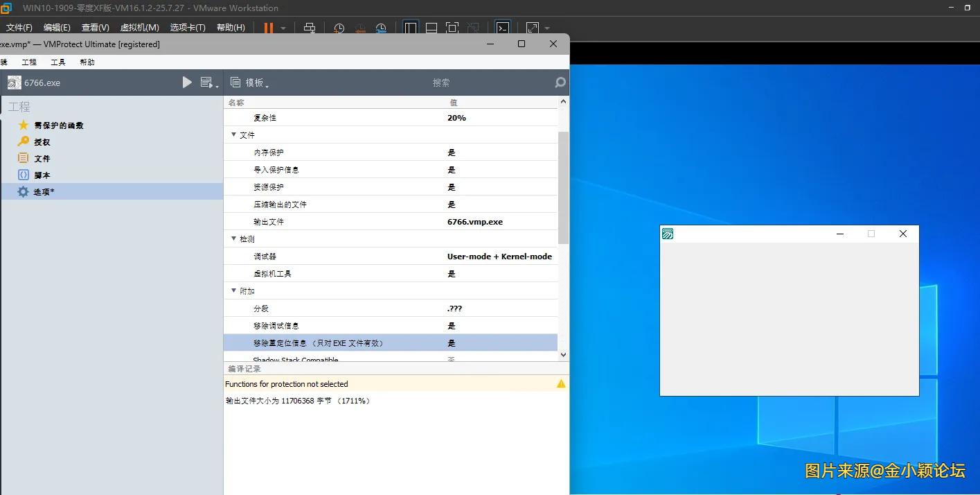This screenshot has height=495, width=980.
Task: Open the 虚拟机(M) menu in VMware
Action: (x=139, y=27)
